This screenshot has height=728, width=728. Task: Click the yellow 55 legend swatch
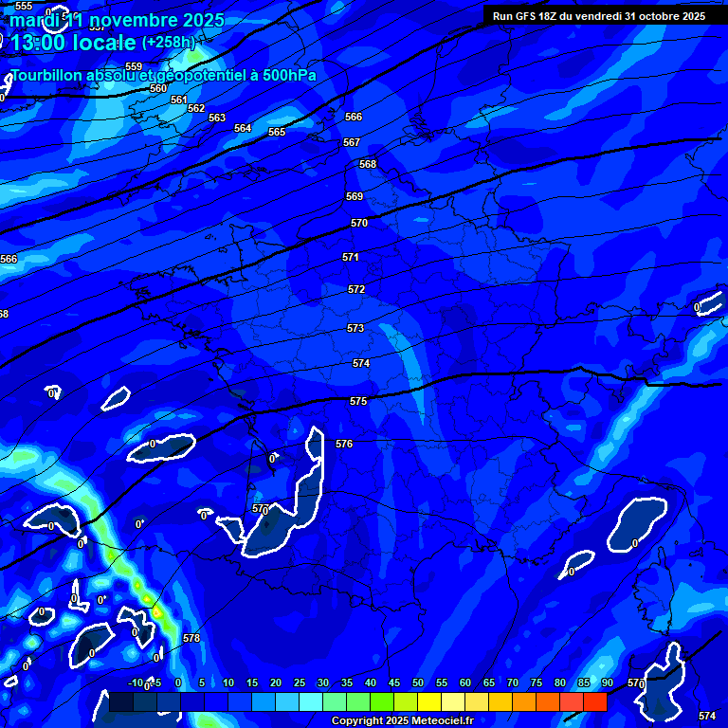tap(429, 702)
